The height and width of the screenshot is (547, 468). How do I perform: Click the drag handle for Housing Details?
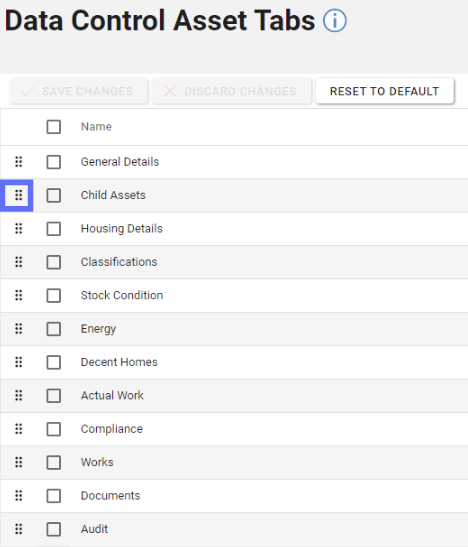click(x=18, y=229)
